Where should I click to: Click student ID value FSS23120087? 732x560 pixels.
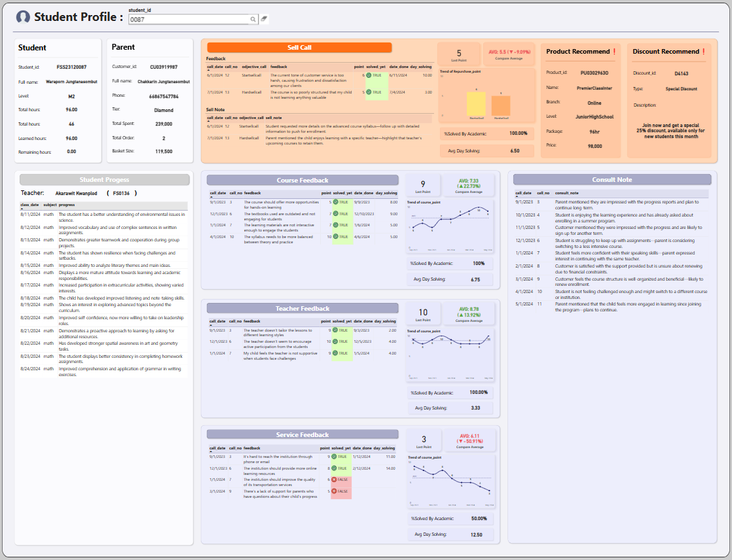pyautogui.click(x=71, y=67)
